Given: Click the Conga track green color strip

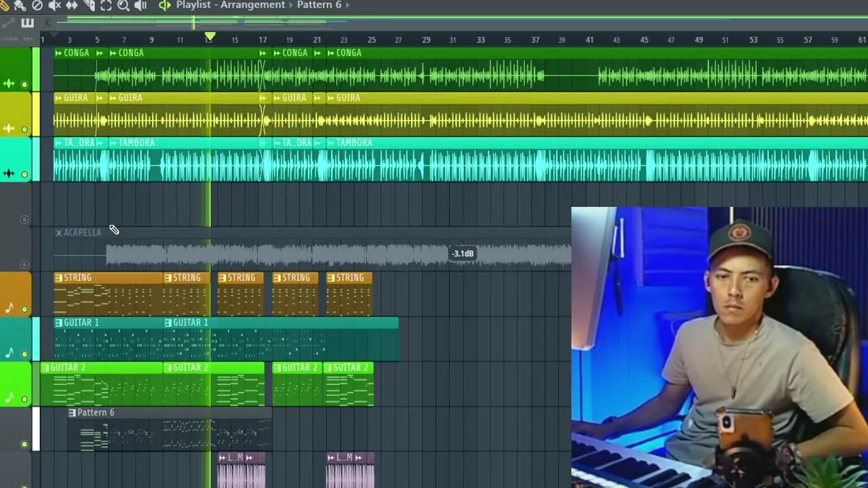Looking at the screenshot, I should pos(36,69).
